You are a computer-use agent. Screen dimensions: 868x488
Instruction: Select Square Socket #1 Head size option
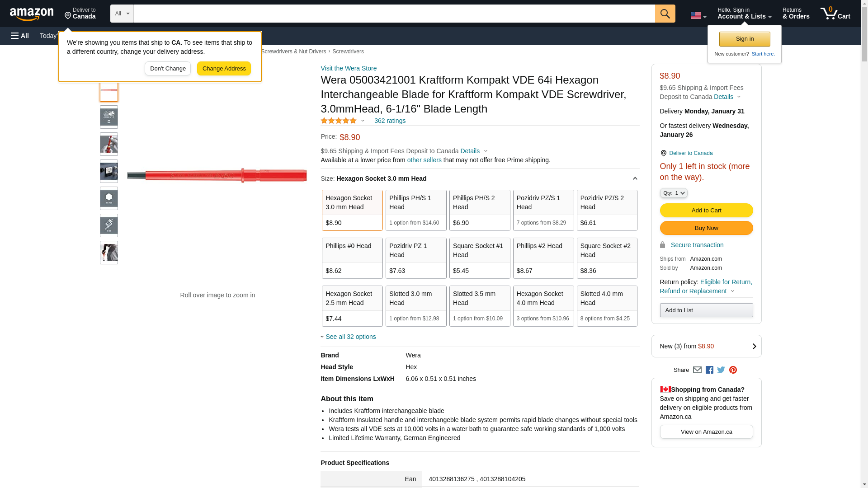click(x=479, y=258)
